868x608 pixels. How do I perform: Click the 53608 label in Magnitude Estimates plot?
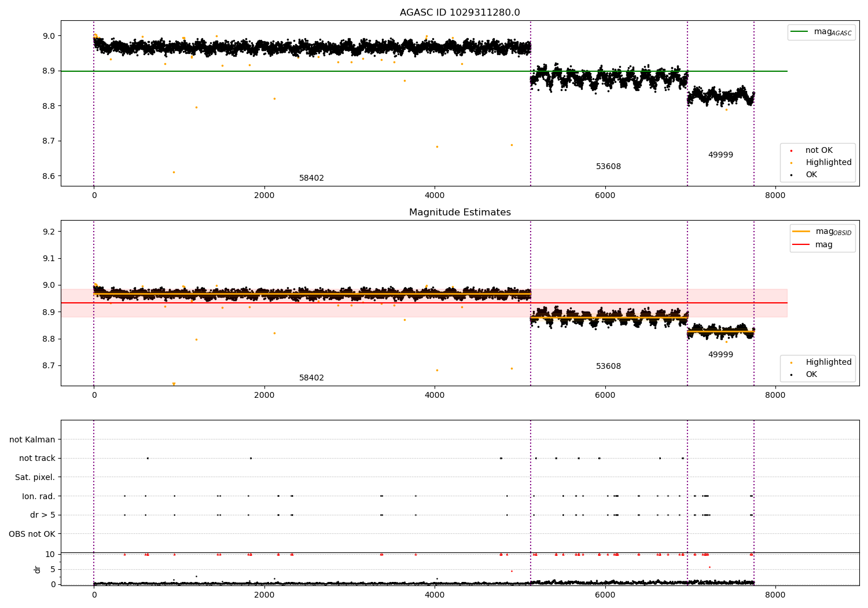[608, 367]
